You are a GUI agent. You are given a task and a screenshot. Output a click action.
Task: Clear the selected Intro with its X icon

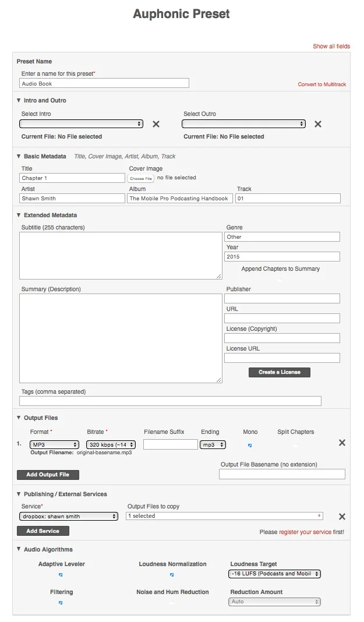(x=156, y=124)
